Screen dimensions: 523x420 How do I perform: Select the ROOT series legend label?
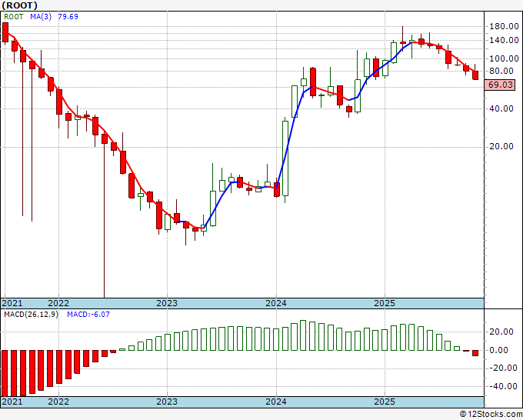tap(14, 17)
